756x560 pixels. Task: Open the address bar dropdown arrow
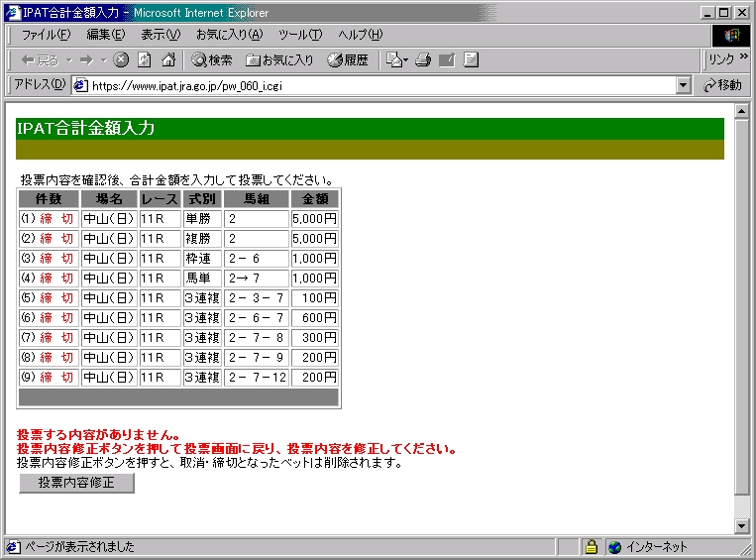click(683, 86)
